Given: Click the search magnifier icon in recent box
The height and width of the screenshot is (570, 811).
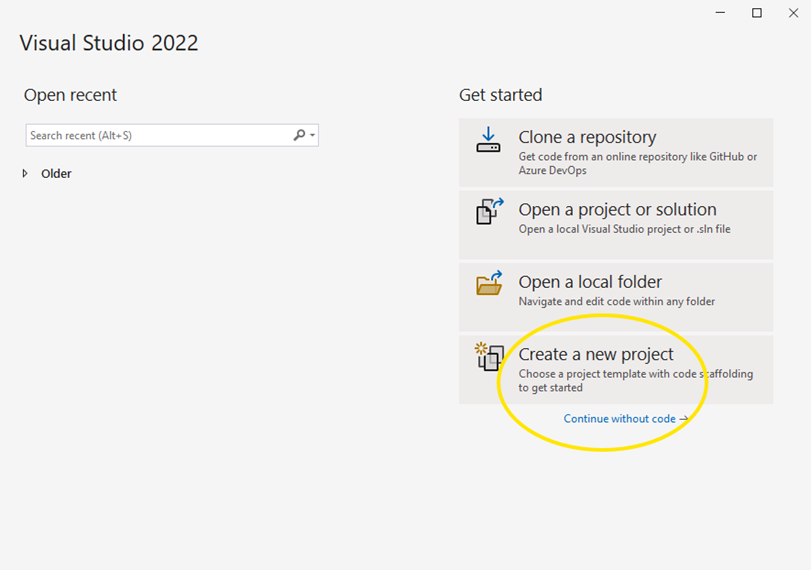Looking at the screenshot, I should point(299,135).
